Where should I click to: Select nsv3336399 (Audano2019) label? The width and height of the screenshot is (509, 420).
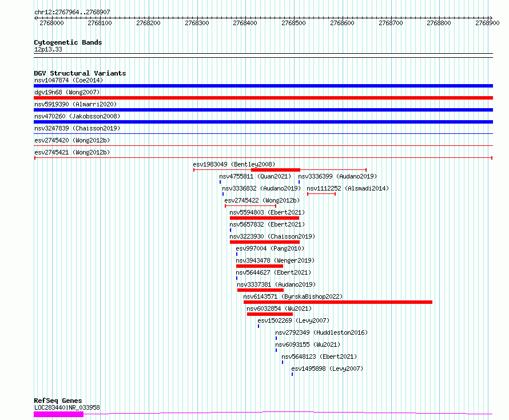coord(337,176)
